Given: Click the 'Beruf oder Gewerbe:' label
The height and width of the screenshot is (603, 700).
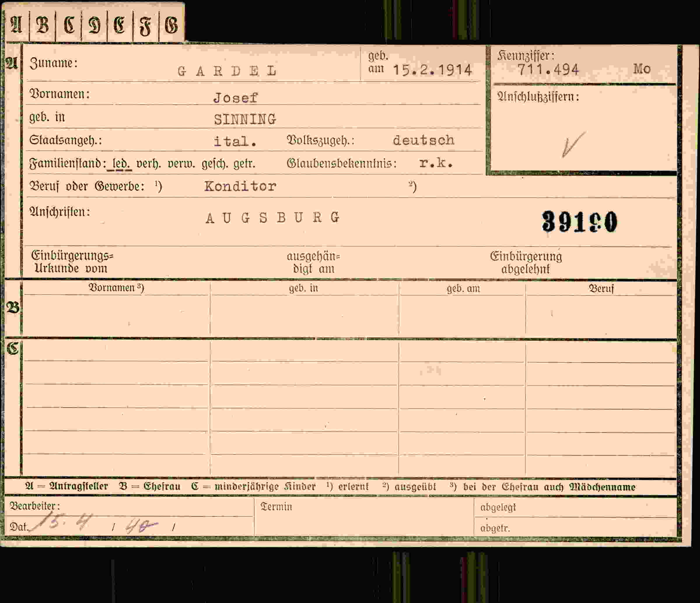Looking at the screenshot, I should click(87, 186).
